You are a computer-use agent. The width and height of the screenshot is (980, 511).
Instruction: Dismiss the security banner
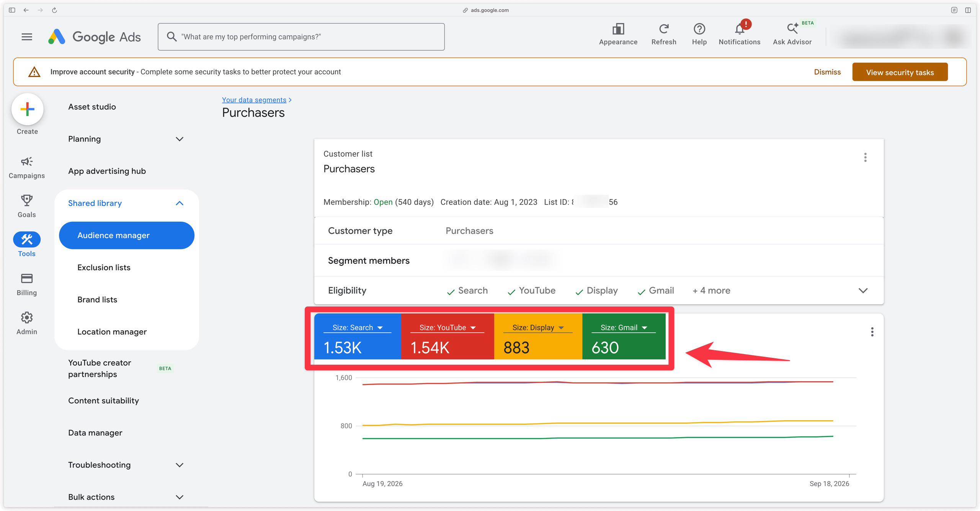tap(827, 72)
